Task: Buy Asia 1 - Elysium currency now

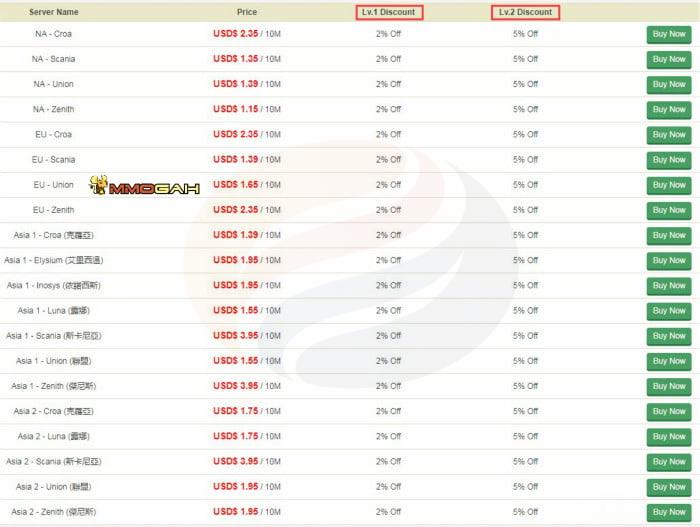Action: click(x=668, y=260)
